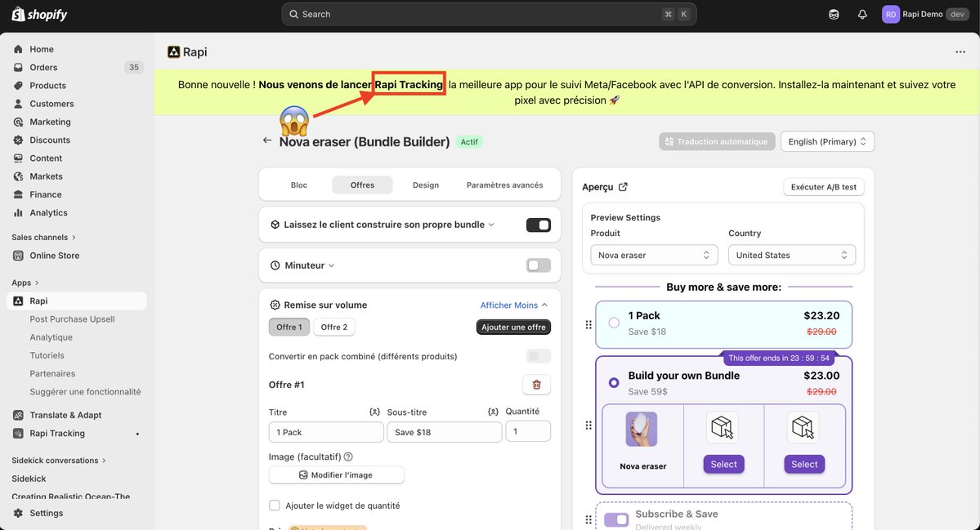Open Post Purchase Upsell in sidebar
Viewport: 980px width, 530px height.
click(x=73, y=319)
